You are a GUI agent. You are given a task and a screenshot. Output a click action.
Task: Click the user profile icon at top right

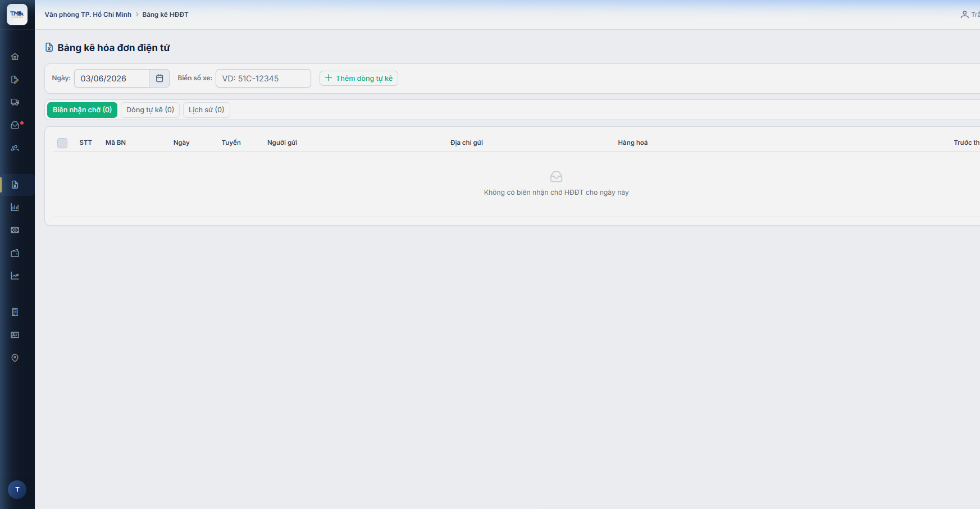pos(964,15)
